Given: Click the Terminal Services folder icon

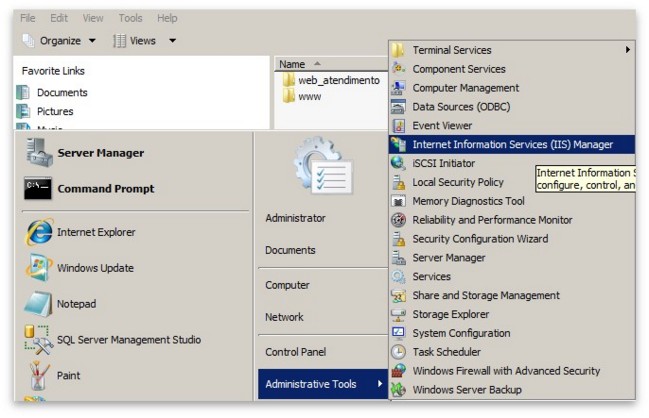Looking at the screenshot, I should point(398,50).
